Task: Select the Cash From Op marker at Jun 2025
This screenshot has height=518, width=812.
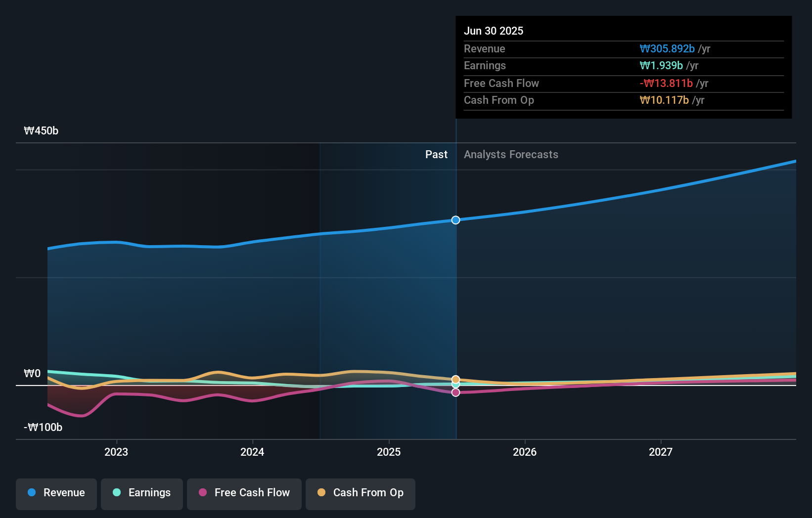Action: (455, 380)
